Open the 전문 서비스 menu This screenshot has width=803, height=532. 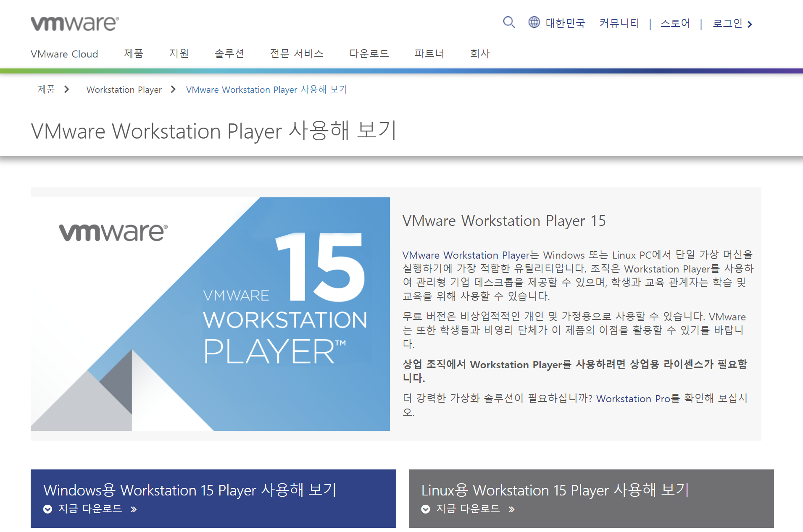click(x=297, y=54)
